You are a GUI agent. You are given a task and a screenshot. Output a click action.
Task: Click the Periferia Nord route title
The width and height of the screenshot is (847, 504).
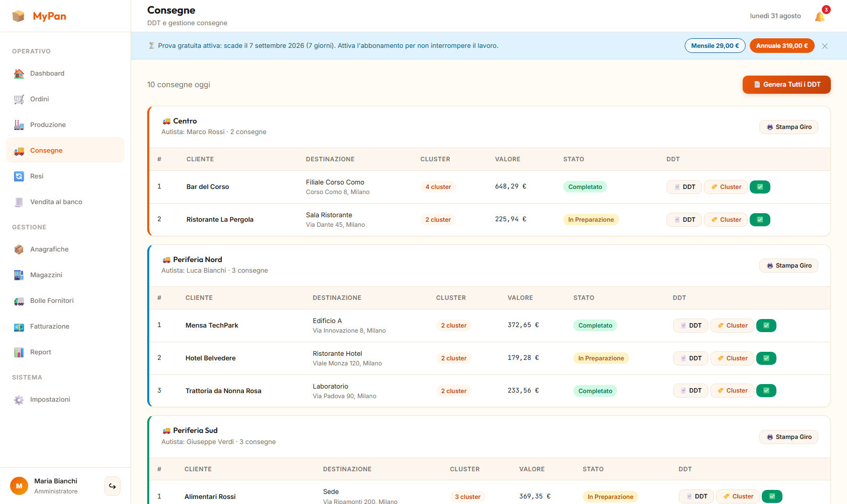point(198,260)
